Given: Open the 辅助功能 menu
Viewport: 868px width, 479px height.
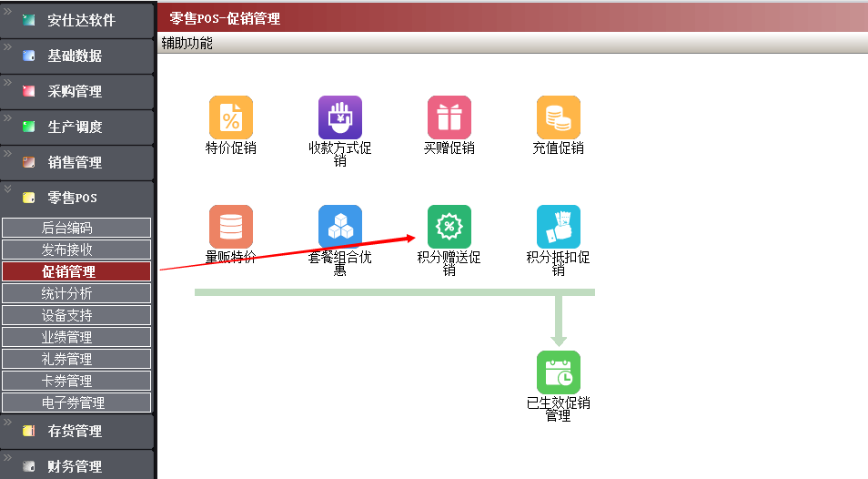Looking at the screenshot, I should pyautogui.click(x=187, y=43).
